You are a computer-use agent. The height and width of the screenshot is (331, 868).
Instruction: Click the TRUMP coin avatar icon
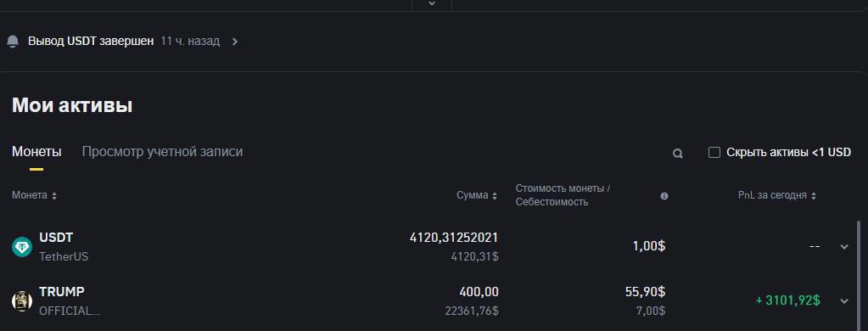point(22,301)
